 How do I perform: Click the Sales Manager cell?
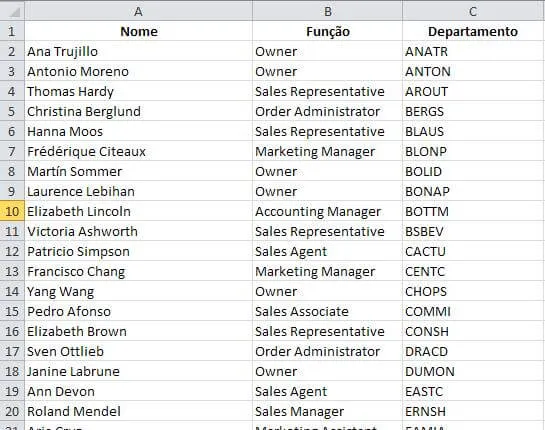(x=327, y=411)
